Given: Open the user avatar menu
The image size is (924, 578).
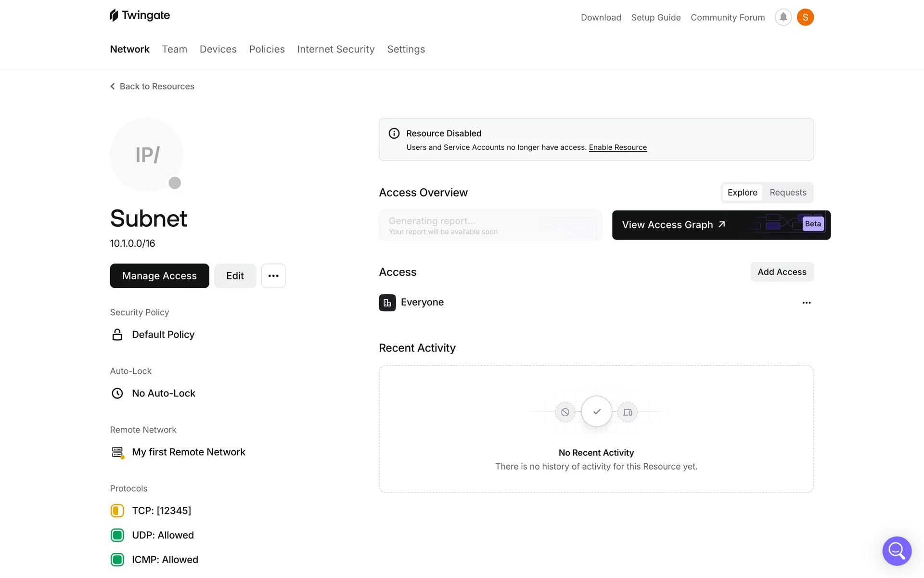Looking at the screenshot, I should pyautogui.click(x=805, y=17).
